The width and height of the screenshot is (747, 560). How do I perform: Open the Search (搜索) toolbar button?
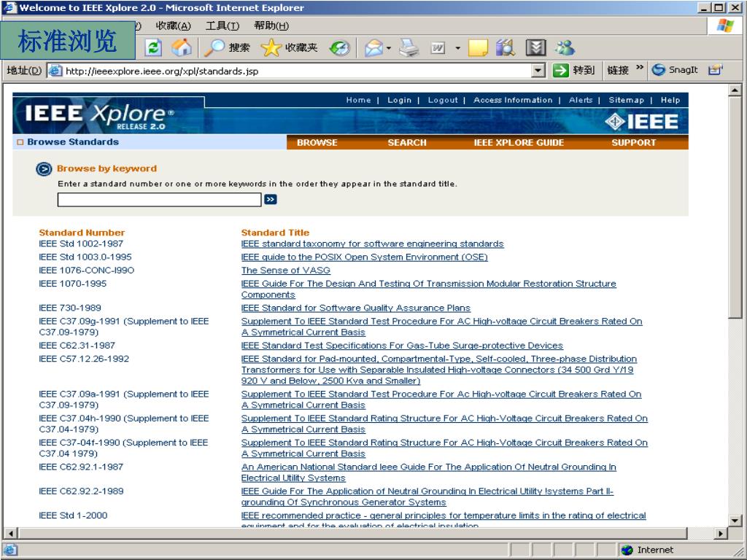coord(228,47)
